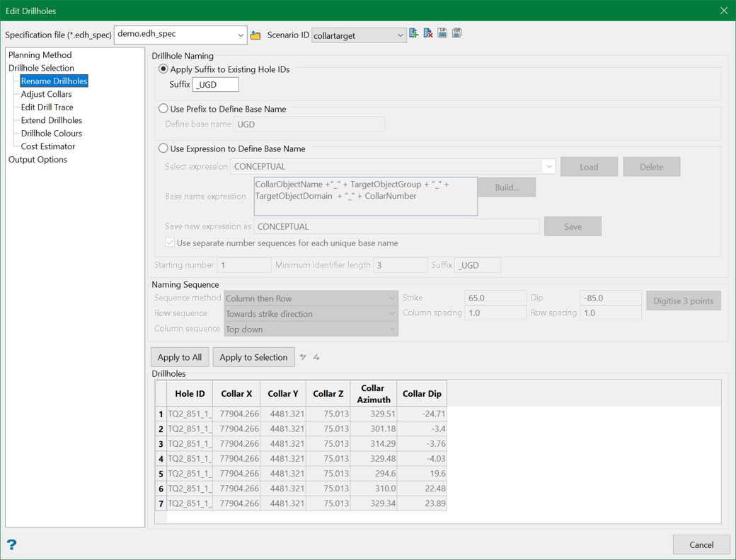Click the Cancel button

[x=701, y=544]
